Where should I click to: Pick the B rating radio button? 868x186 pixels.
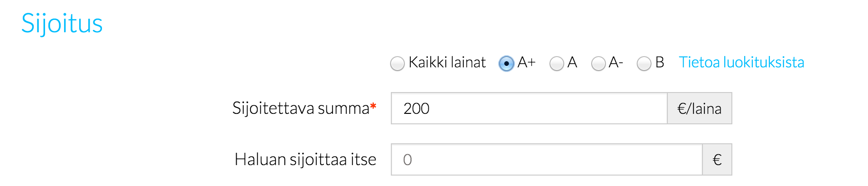pyautogui.click(x=644, y=63)
